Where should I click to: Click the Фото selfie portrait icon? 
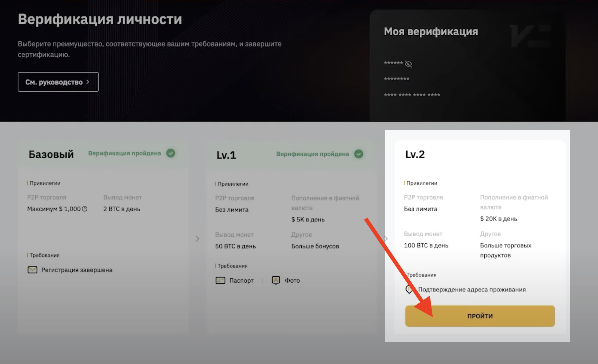tap(276, 280)
